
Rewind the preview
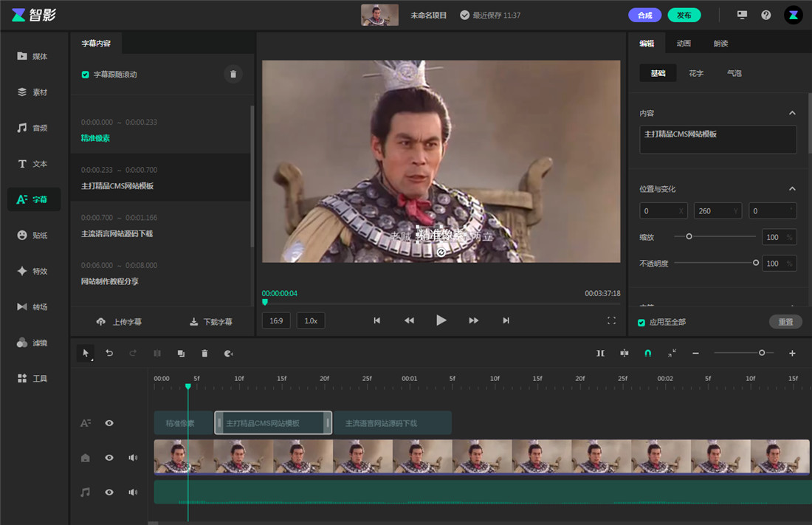[x=409, y=320]
